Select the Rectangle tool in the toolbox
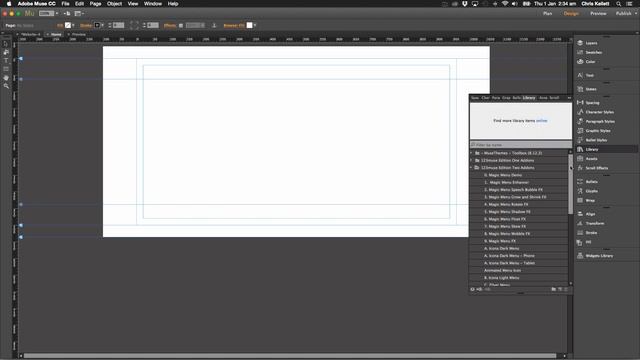This screenshot has height=360, width=640. pyautogui.click(x=6, y=69)
